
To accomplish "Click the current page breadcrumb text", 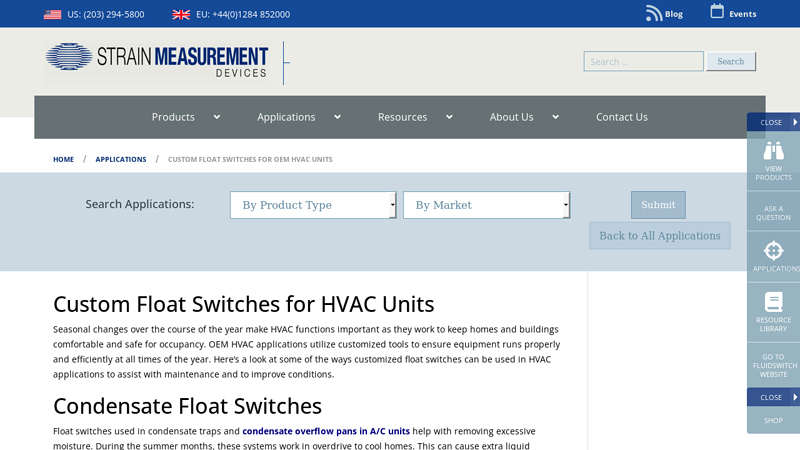I will pos(250,159).
